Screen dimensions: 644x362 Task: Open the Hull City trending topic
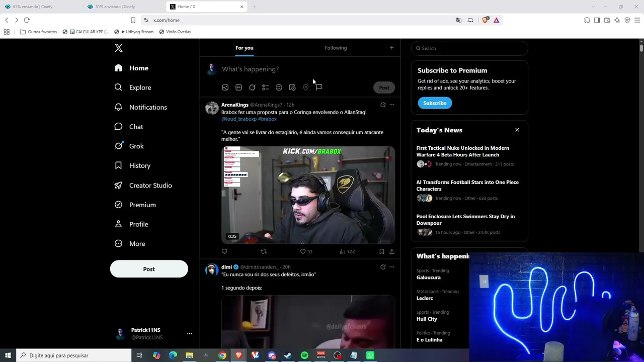coord(427,319)
